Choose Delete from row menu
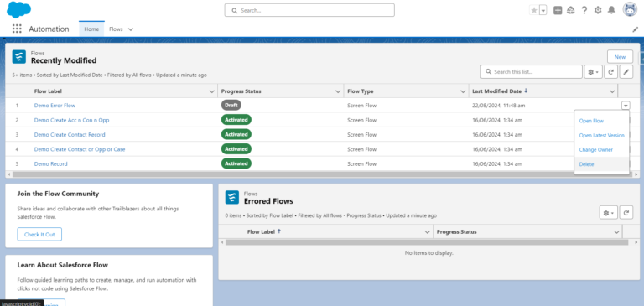The height and width of the screenshot is (306, 644). [x=586, y=164]
